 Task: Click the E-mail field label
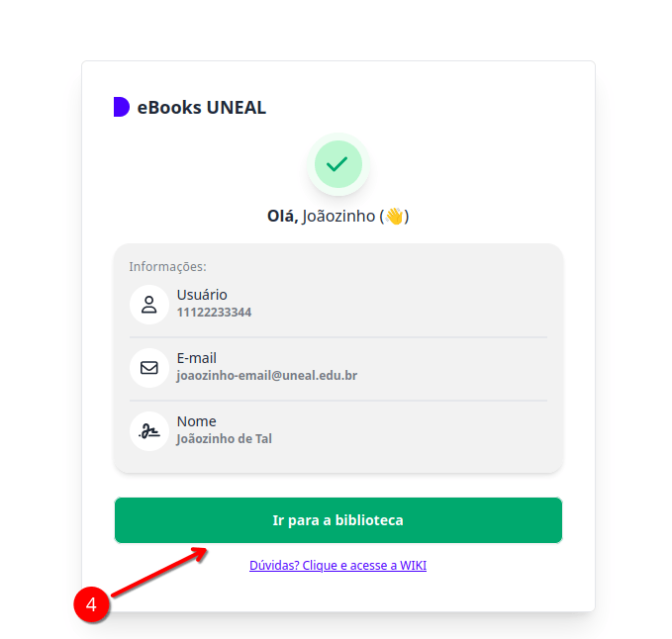click(197, 358)
